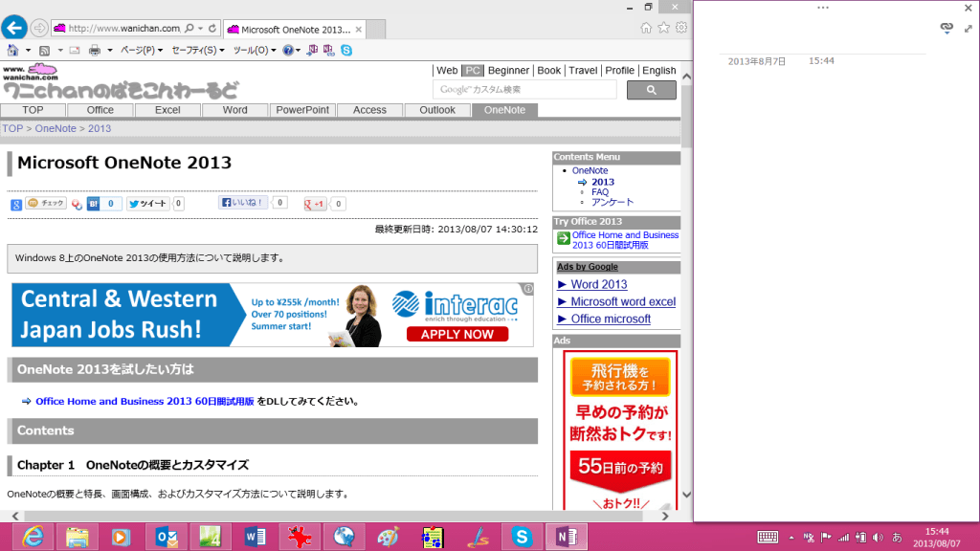Open Office Home and Business trial link in article
The width and height of the screenshot is (980, 551).
tap(145, 401)
